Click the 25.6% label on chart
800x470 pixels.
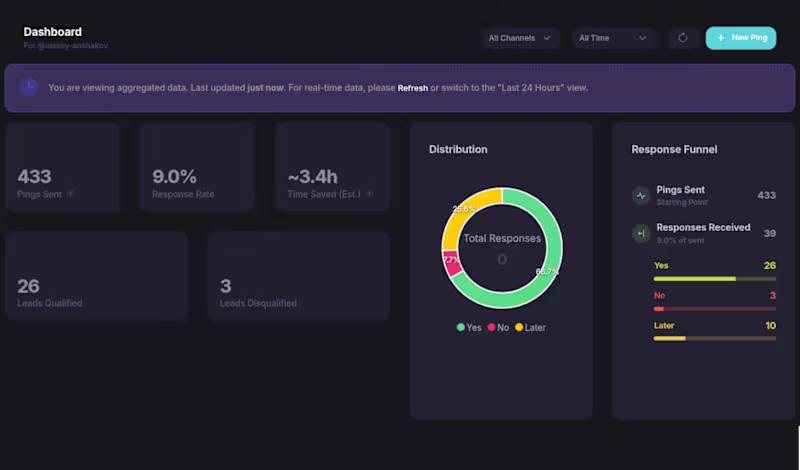[464, 209]
